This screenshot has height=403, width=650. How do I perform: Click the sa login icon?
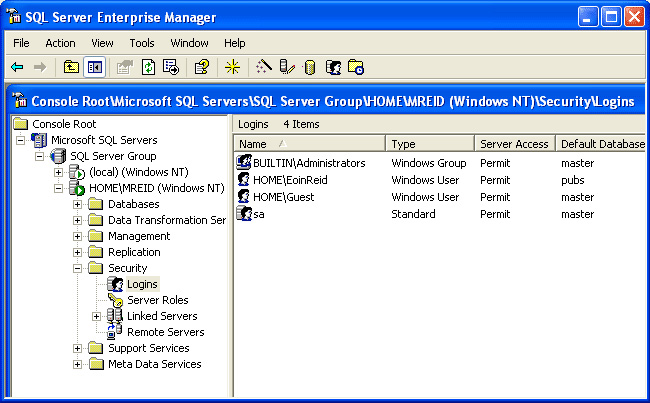click(x=244, y=214)
